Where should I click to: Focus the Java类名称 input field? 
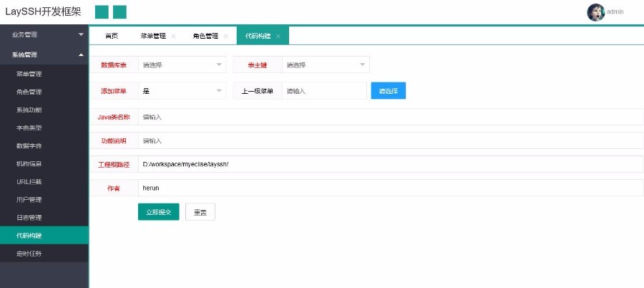[x=391, y=117]
